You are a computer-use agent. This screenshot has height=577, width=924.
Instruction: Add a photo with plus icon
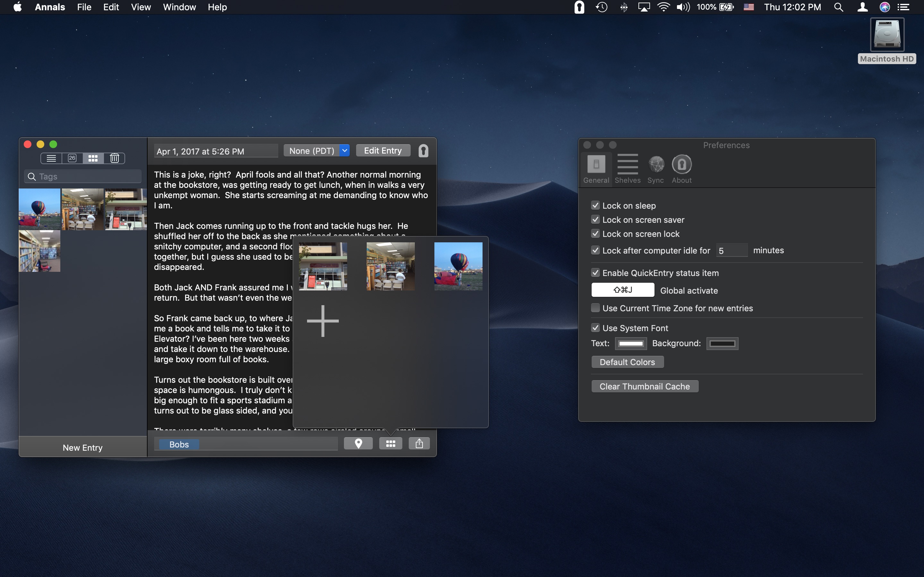point(323,321)
